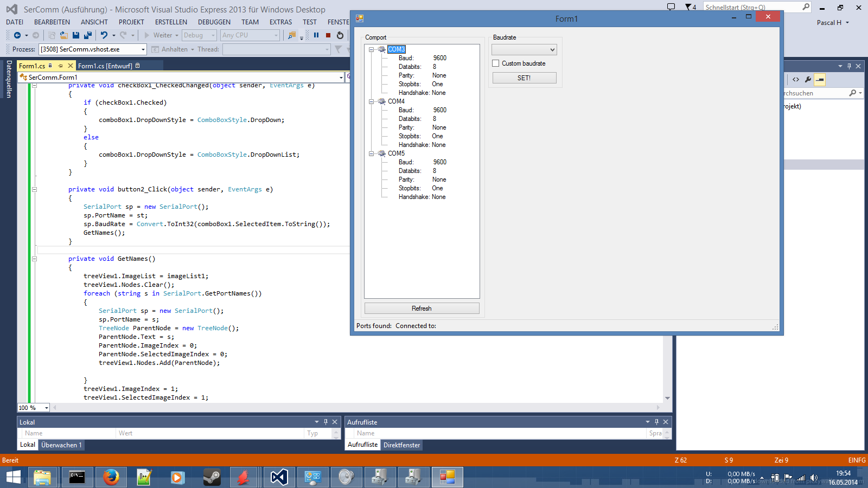868x488 pixels.
Task: Click the wrench properties icon in the right-hand panel
Action: click(x=808, y=80)
